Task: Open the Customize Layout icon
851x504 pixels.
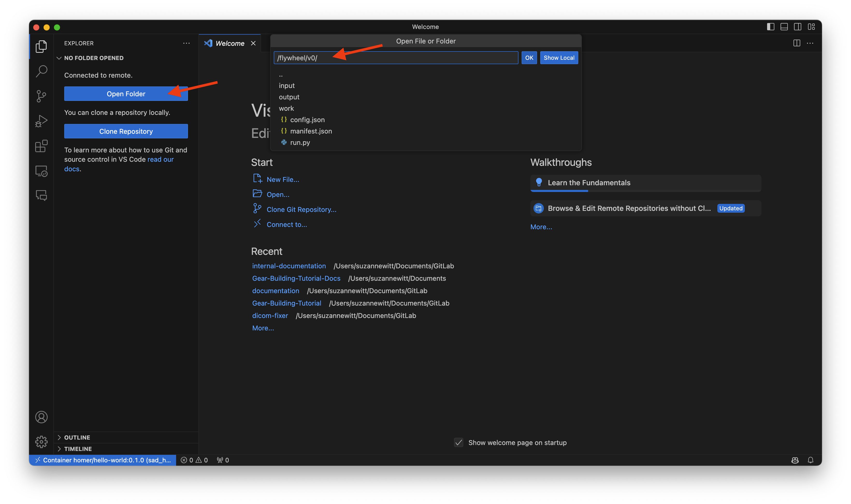Action: [811, 27]
